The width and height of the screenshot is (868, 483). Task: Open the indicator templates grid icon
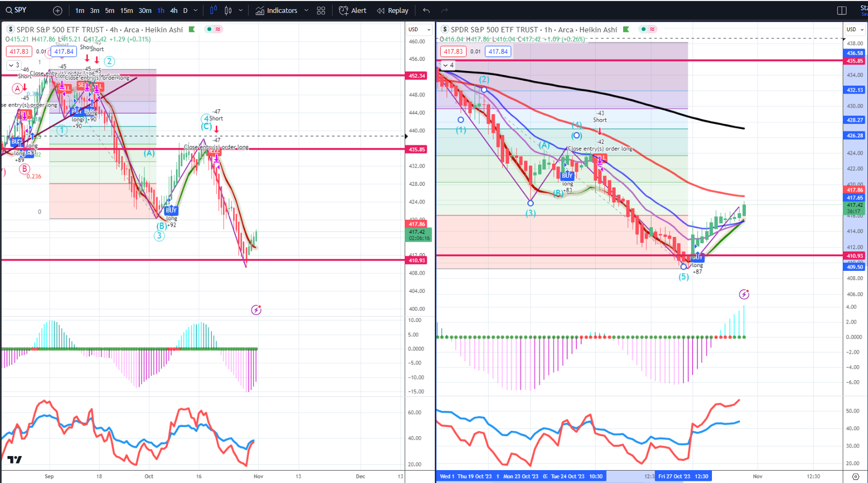pyautogui.click(x=321, y=11)
